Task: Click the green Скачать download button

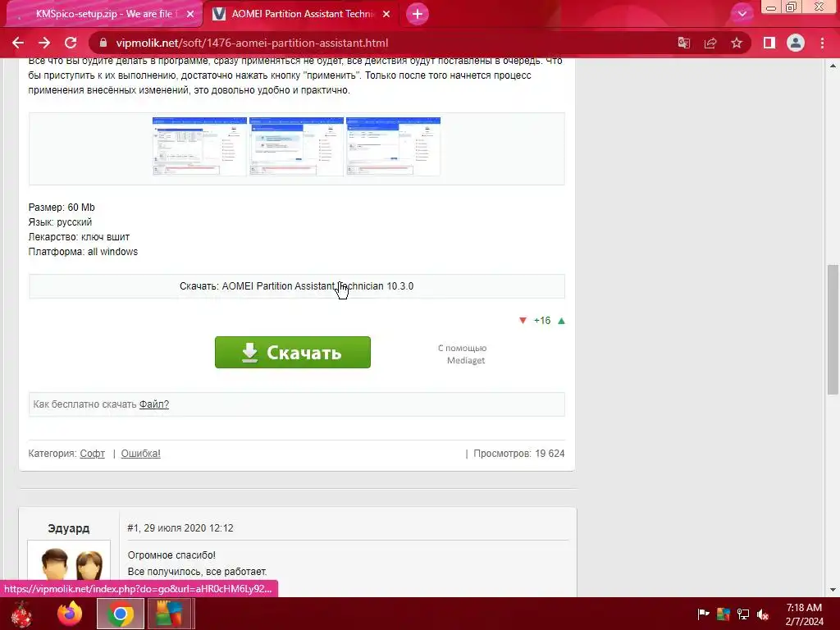Action: coord(293,352)
